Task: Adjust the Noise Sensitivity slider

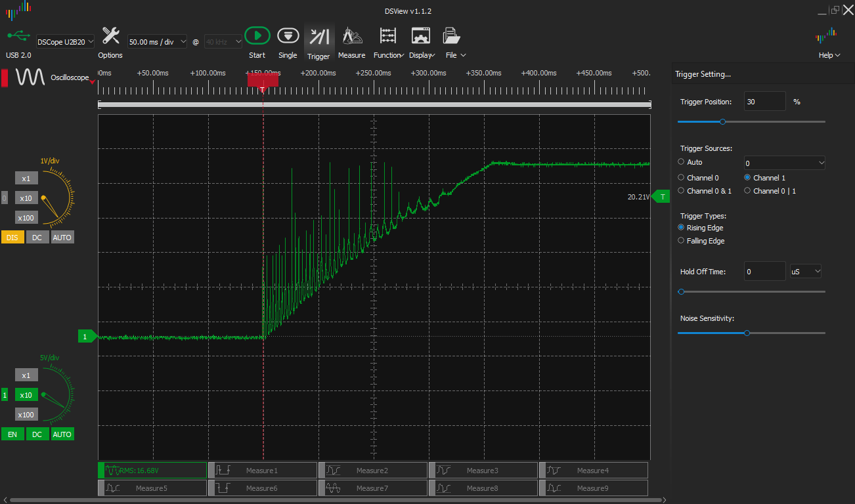Action: click(751, 333)
